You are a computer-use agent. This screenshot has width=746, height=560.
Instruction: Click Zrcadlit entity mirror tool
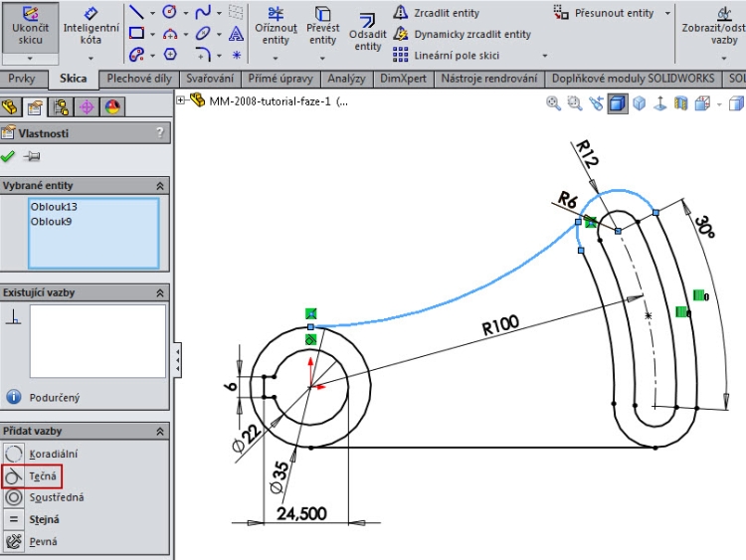(x=437, y=13)
